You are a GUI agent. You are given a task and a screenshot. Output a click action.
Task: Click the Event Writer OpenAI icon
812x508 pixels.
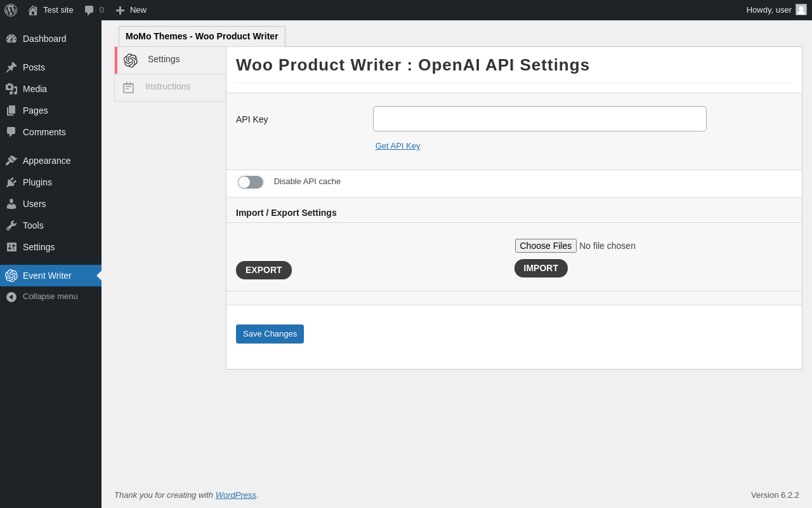coord(11,276)
